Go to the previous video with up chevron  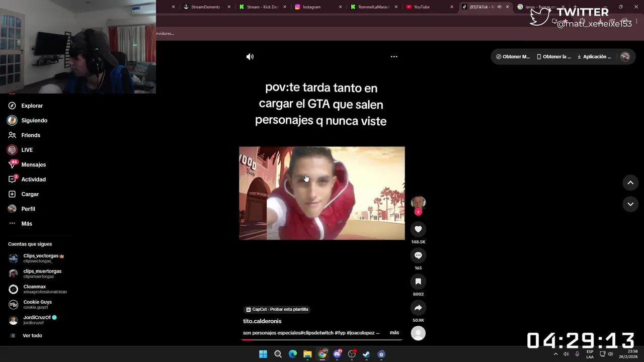pyautogui.click(x=630, y=183)
